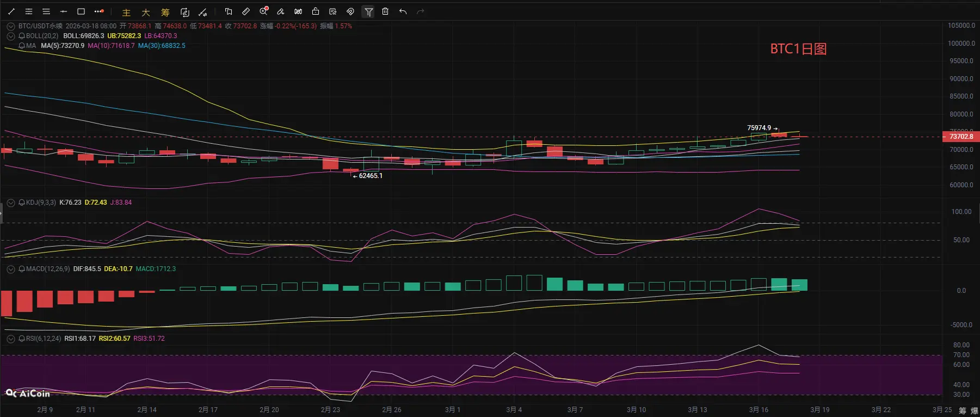Toggle the BOLL indicator alert bell
Viewport: 980px width, 417px height.
pyautogui.click(x=22, y=36)
